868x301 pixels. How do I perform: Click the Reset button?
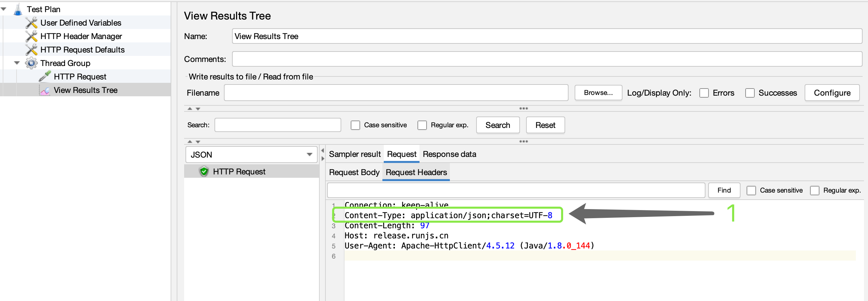(545, 125)
